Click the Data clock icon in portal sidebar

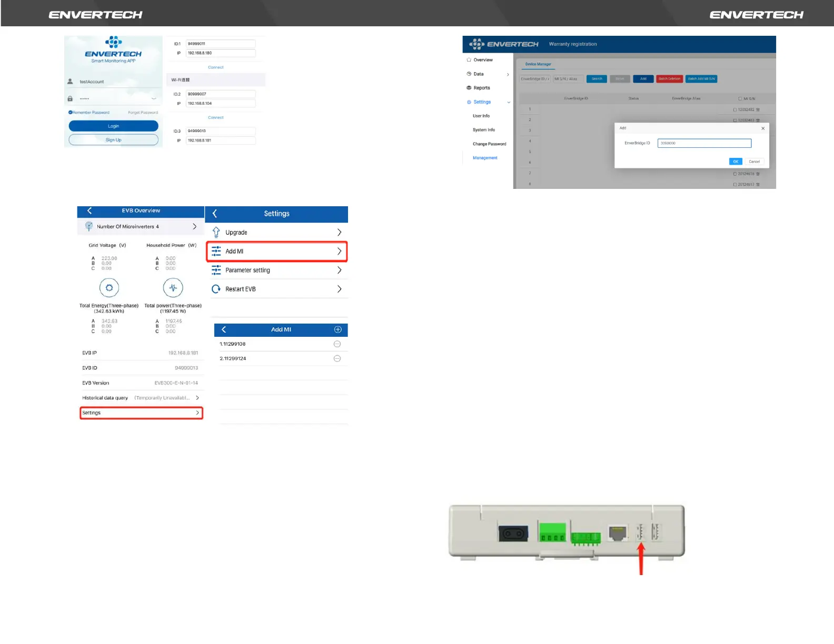(x=469, y=74)
